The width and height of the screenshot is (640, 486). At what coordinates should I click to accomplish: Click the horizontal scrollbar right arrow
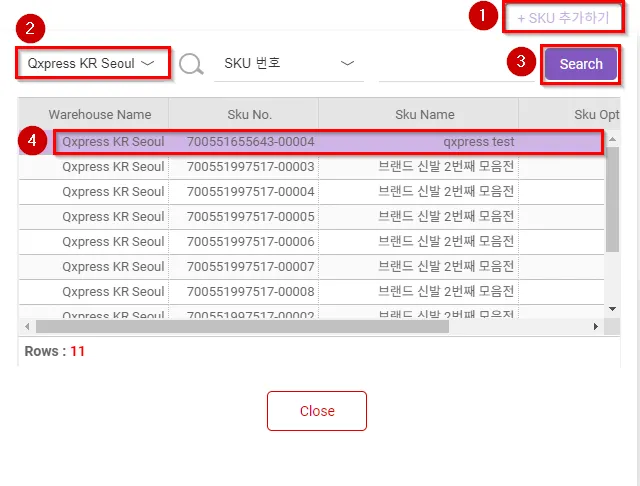tap(596, 326)
